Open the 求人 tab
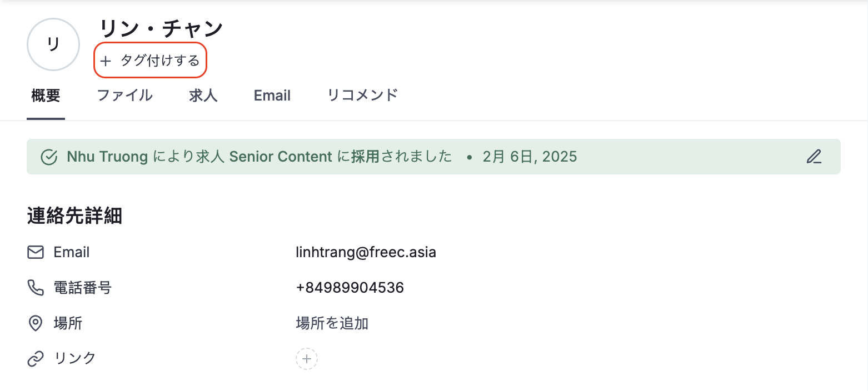Screen dimensions: 868x391 tap(203, 96)
